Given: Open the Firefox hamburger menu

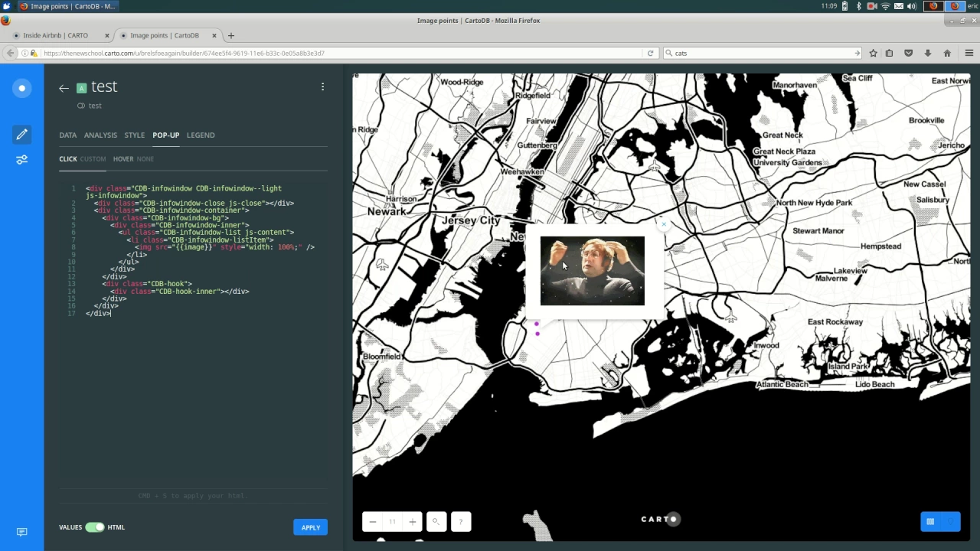Looking at the screenshot, I should [969, 53].
